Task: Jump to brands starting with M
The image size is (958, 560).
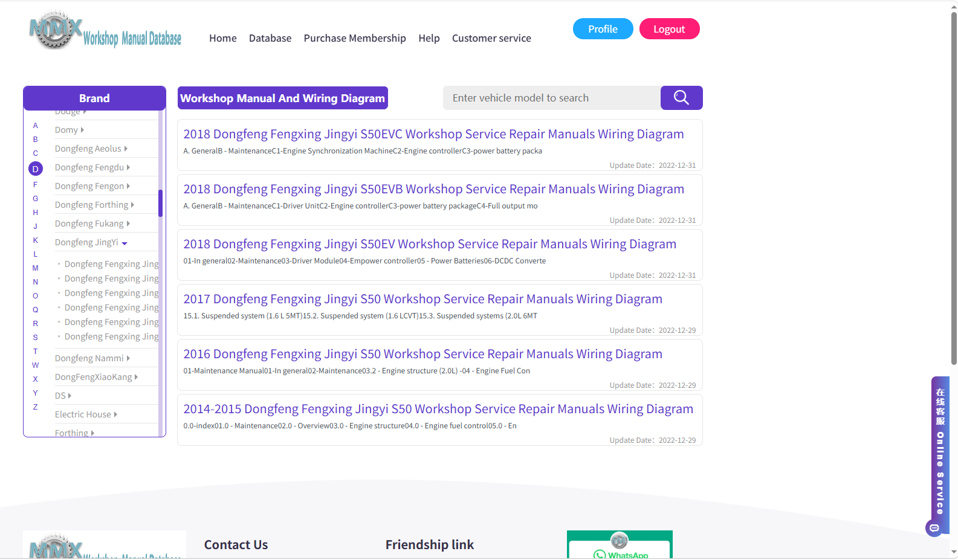Action: [x=36, y=268]
